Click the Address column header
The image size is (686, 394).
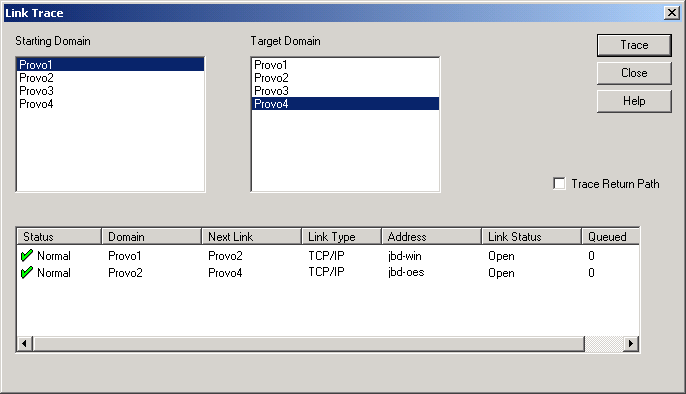click(x=431, y=237)
